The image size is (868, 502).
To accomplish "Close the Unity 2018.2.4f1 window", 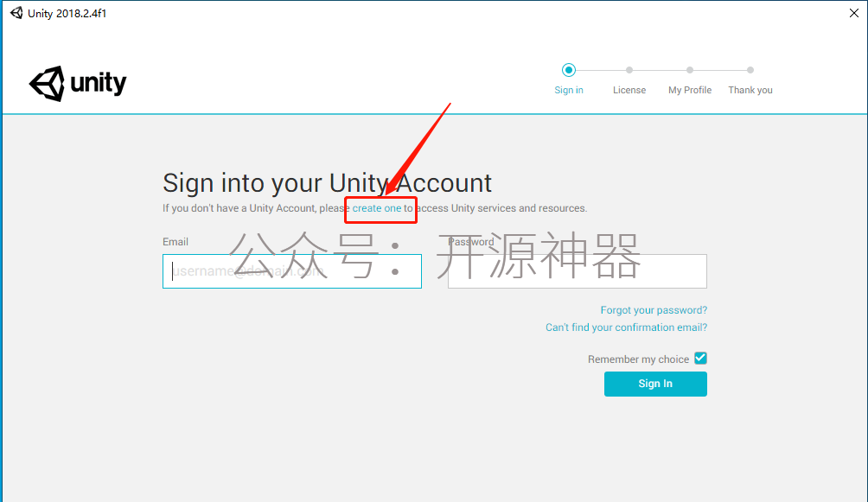I will (x=853, y=13).
